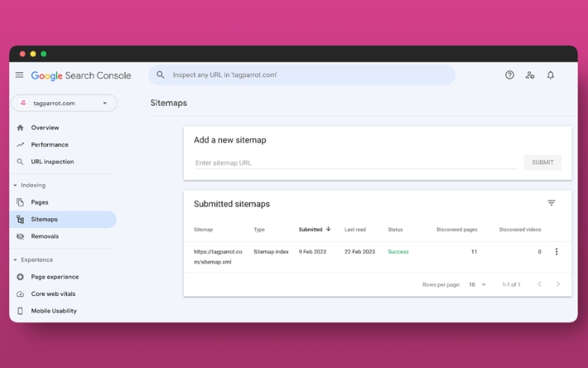Viewport: 588px width, 368px height.
Task: Sort by Discovered videos column
Action: (520, 230)
